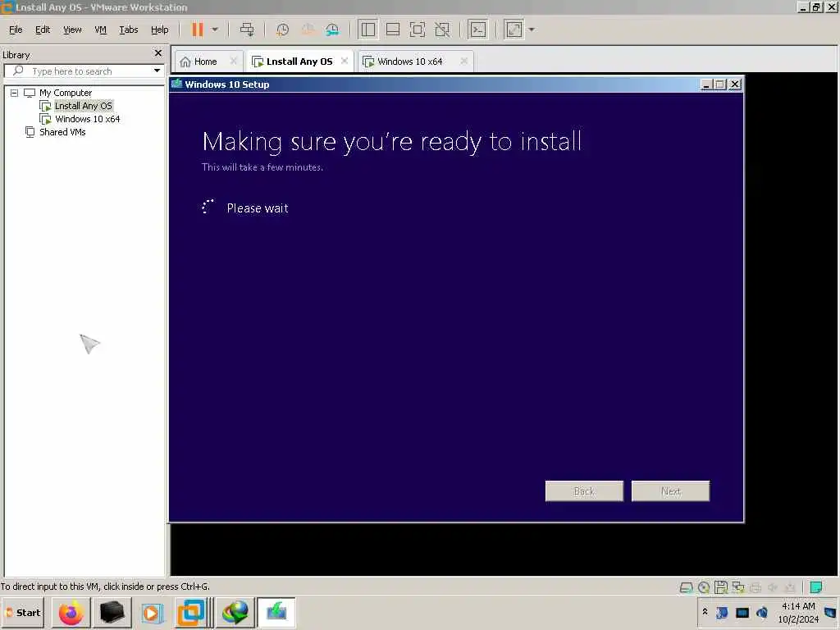Open the VM menu
The height and width of the screenshot is (630, 840).
tap(101, 30)
